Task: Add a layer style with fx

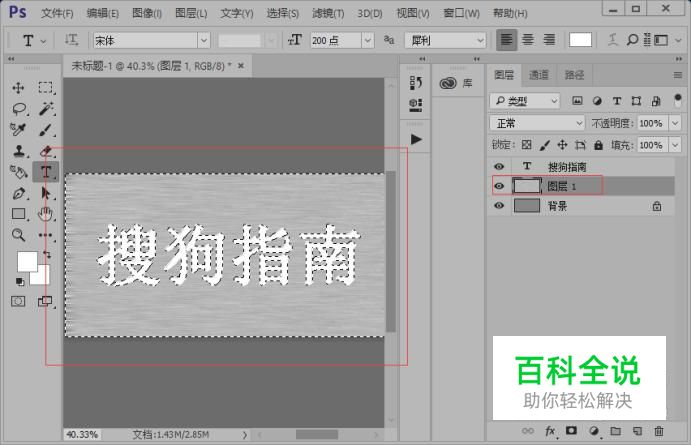Action: tap(550, 431)
